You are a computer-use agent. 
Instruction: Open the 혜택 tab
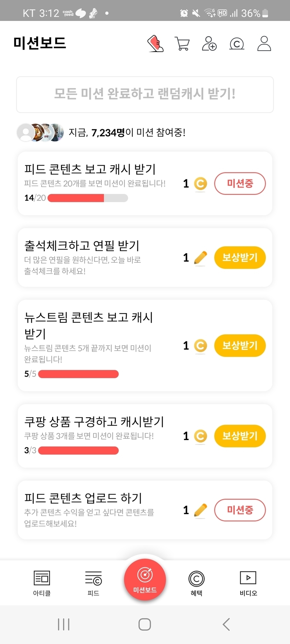(196, 583)
